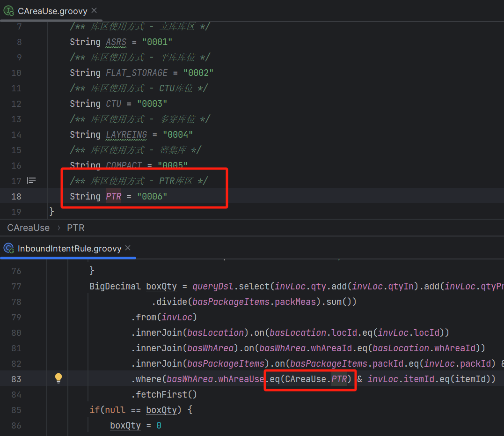This screenshot has width=504, height=436.
Task: Click the "0004" string value
Action: [x=178, y=134]
